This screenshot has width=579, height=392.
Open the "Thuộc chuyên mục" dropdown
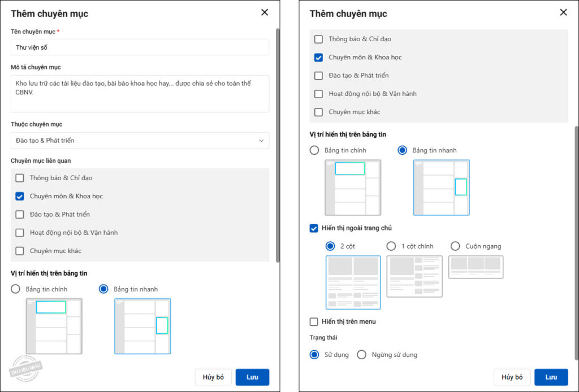click(x=140, y=141)
